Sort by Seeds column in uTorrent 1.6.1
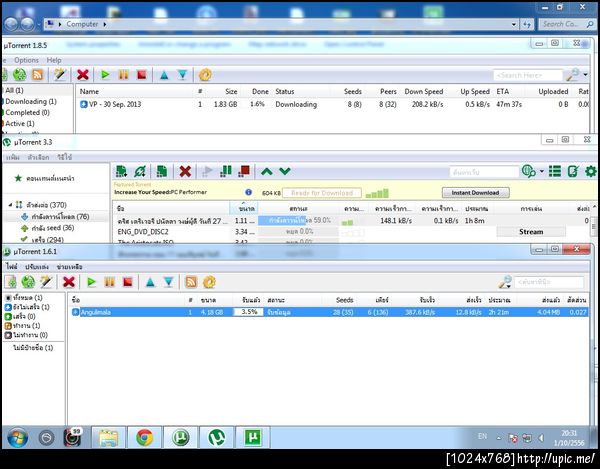 pos(344,300)
